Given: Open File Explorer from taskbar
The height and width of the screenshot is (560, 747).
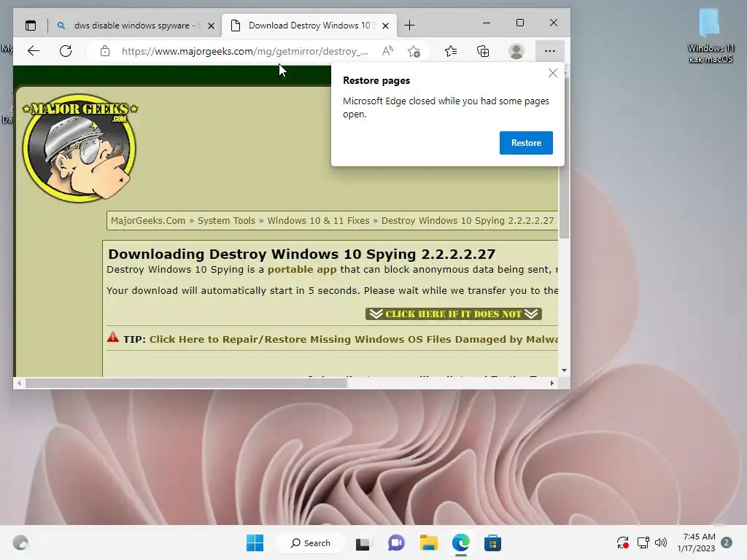Looking at the screenshot, I should pos(429,542).
